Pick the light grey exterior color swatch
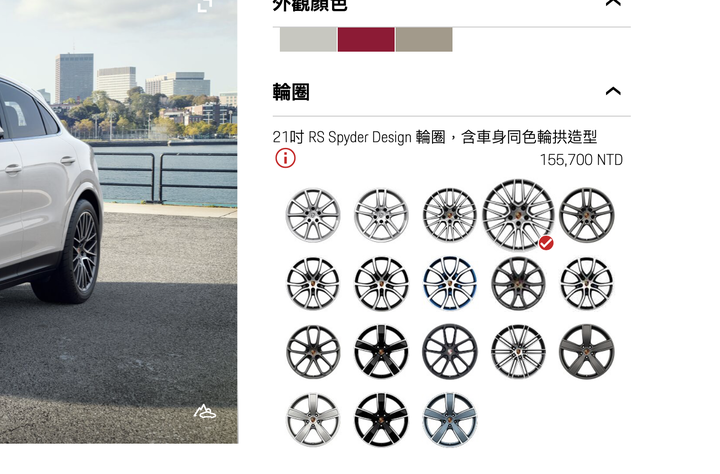 [x=308, y=40]
